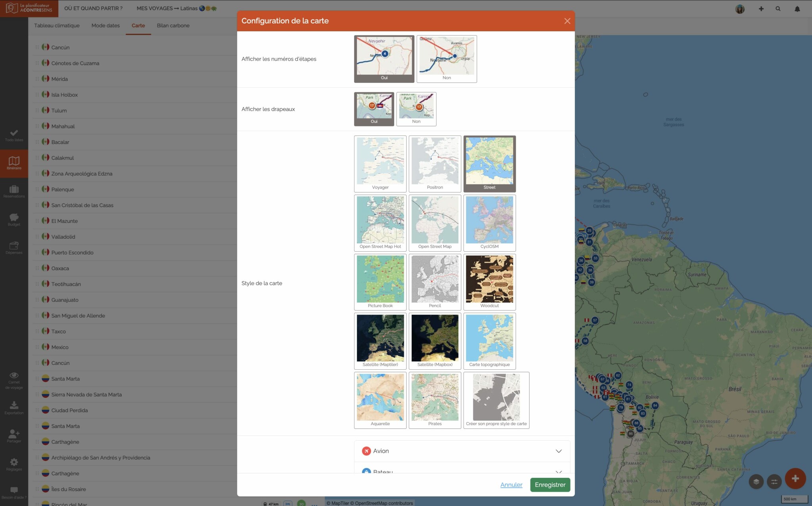Select Oui for afficher les drapeaux
The width and height of the screenshot is (812, 506).
[x=374, y=109]
